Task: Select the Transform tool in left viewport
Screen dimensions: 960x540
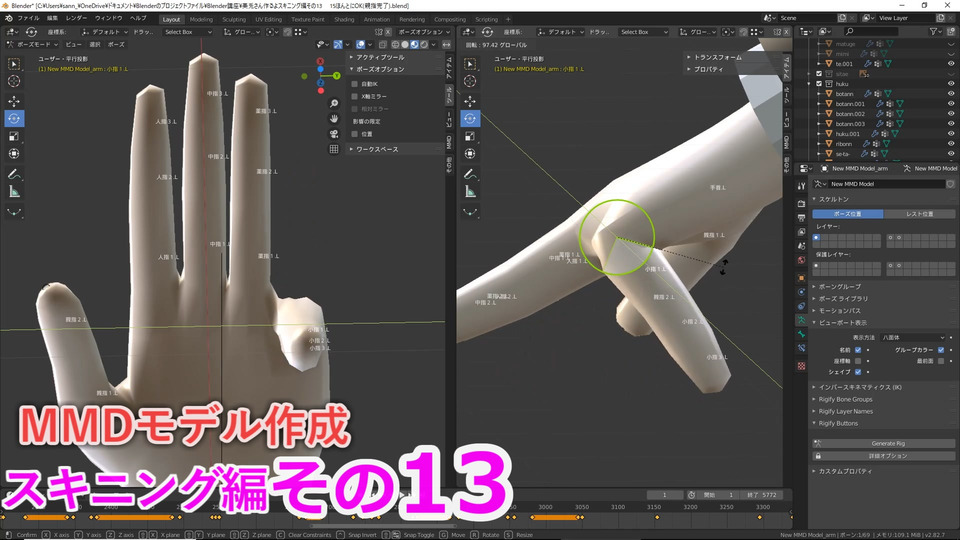Action: pos(14,154)
